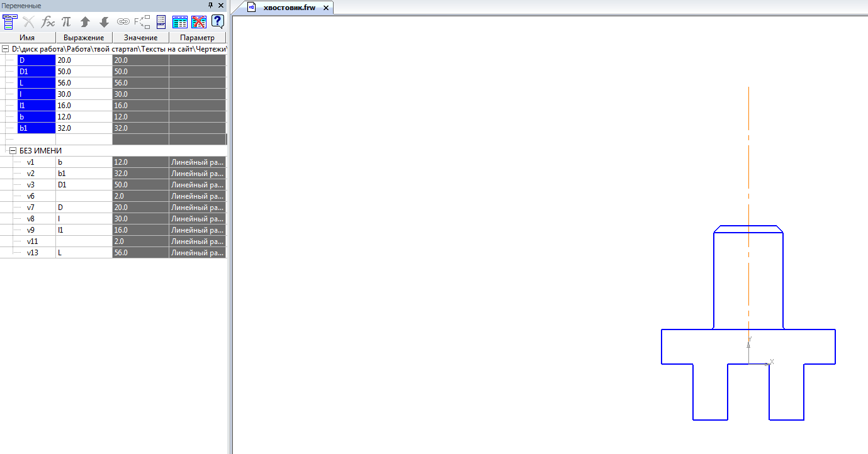Click the expression cell of variable L
This screenshot has width=868, height=454.
[x=84, y=83]
